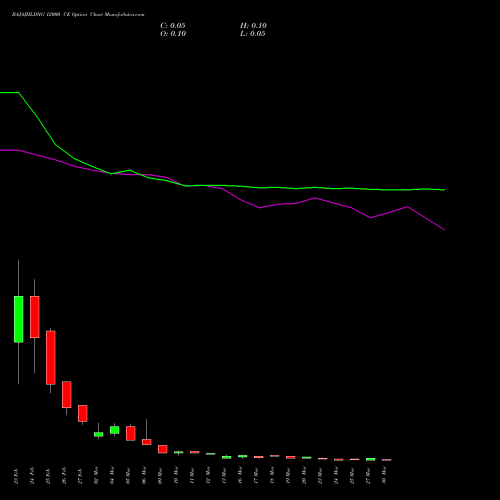Click the '06 Mar' date axis label
Screen dimensions: 500x500
(144, 475)
